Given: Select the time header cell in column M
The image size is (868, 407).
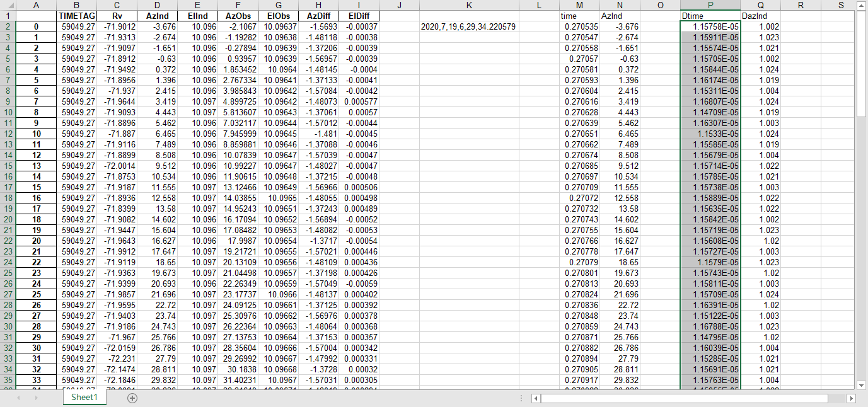Looking at the screenshot, I should click(x=578, y=16).
